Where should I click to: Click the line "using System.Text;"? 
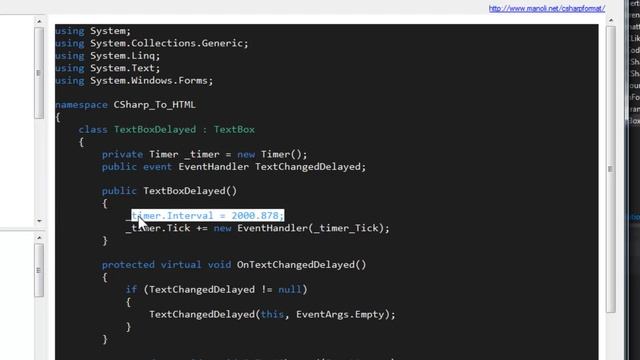pos(108,68)
